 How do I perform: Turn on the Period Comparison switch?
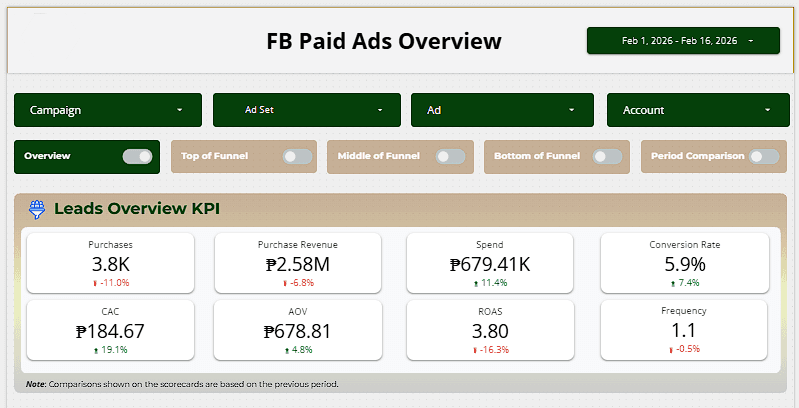[764, 156]
